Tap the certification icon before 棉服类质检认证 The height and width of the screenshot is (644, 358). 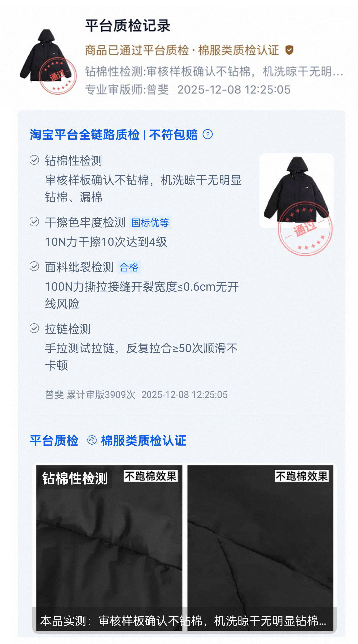pyautogui.click(x=92, y=440)
